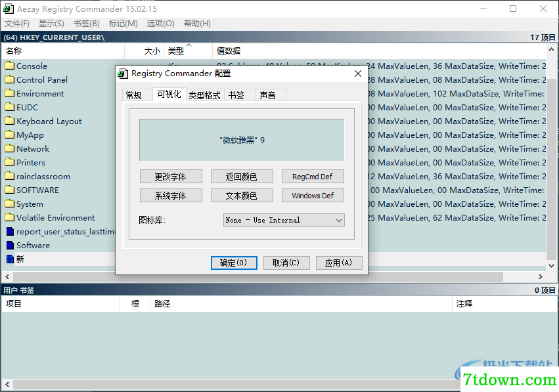
Task: Click the 更改字体 button
Action: click(171, 177)
